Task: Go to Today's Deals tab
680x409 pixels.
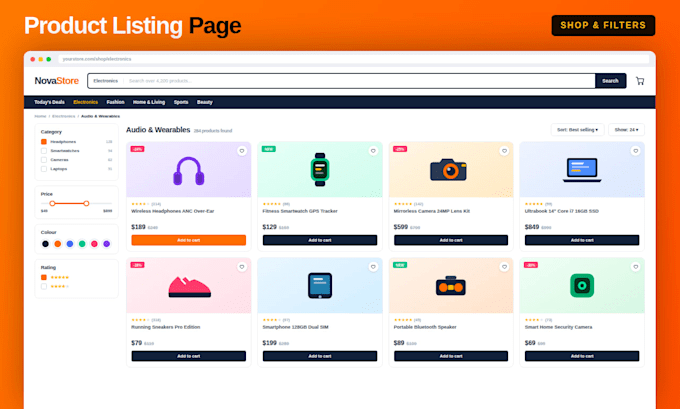Action: pyautogui.click(x=49, y=102)
